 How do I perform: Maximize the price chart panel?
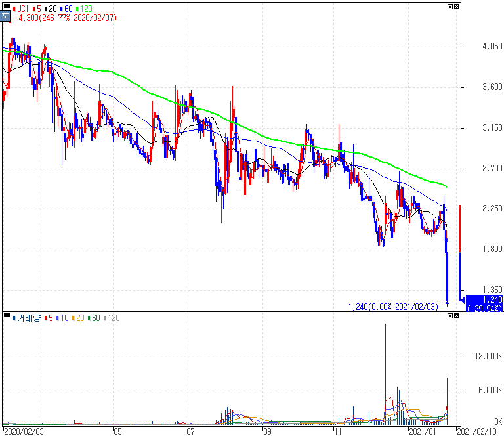click(x=450, y=7)
